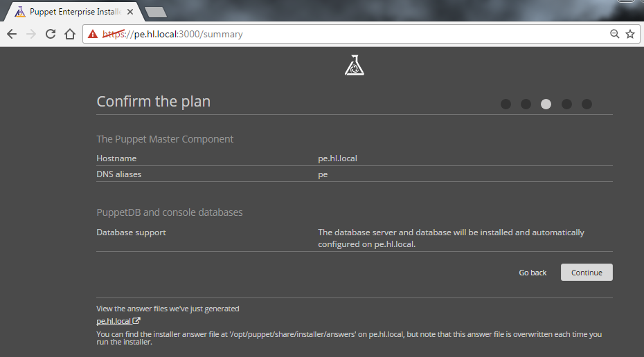Open a new browser tab
This screenshot has width=644, height=357.
[156, 12]
